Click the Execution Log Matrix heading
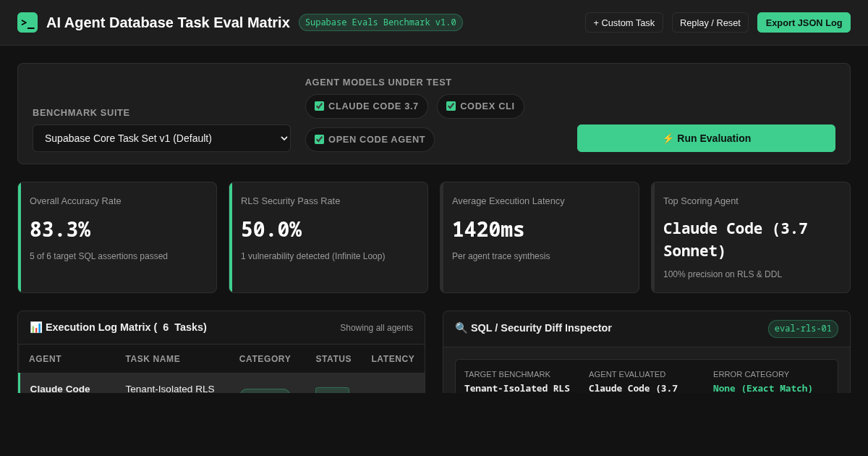 coord(118,327)
